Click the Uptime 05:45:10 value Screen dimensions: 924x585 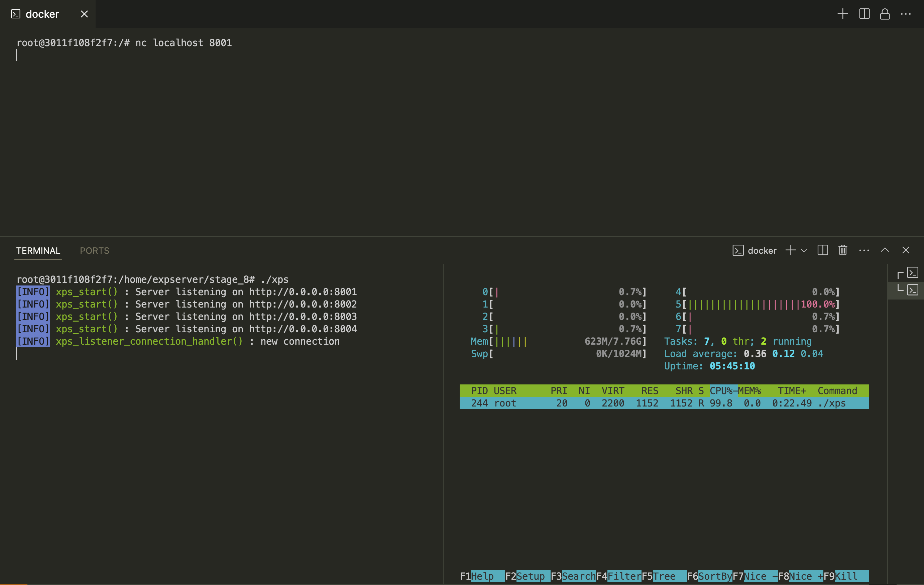(x=732, y=366)
